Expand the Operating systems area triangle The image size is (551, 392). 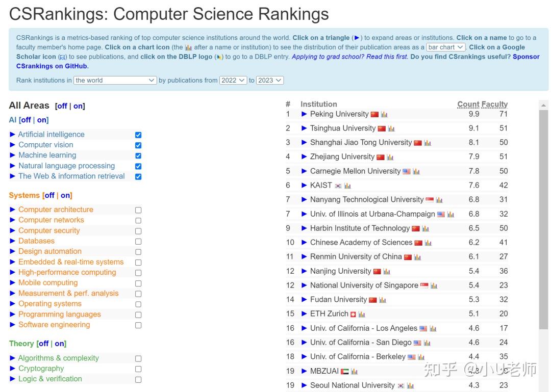[x=12, y=304]
